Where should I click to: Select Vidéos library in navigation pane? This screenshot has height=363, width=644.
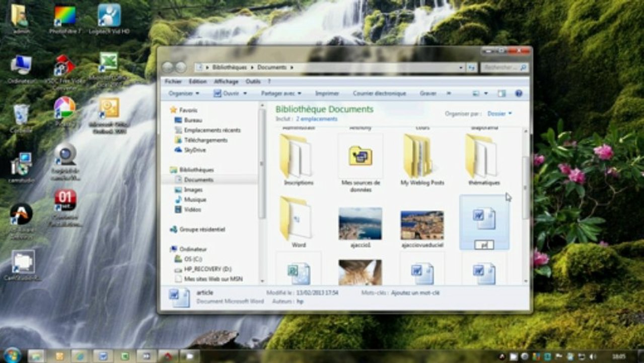pos(188,209)
